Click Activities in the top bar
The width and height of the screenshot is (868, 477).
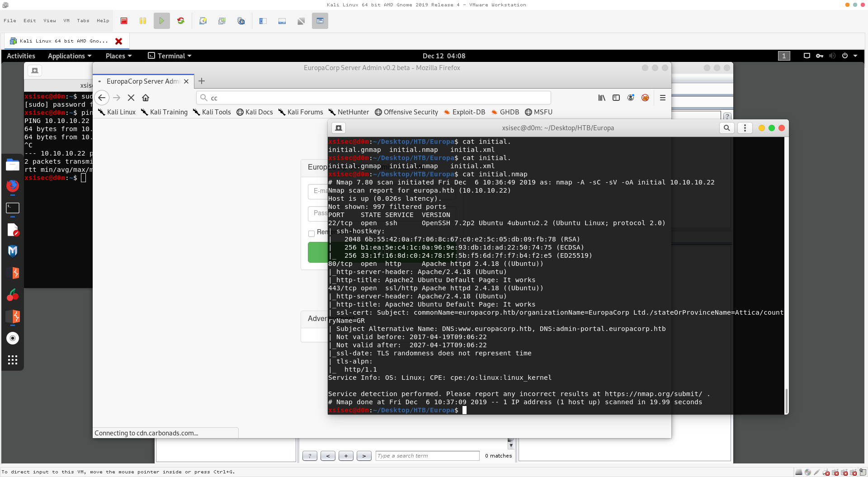(x=21, y=56)
